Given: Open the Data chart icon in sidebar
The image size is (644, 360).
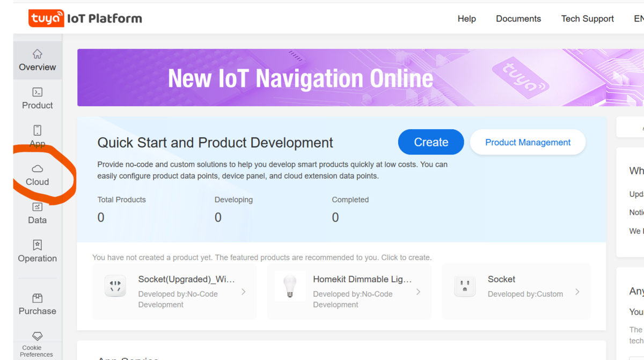Looking at the screenshot, I should pos(37,207).
